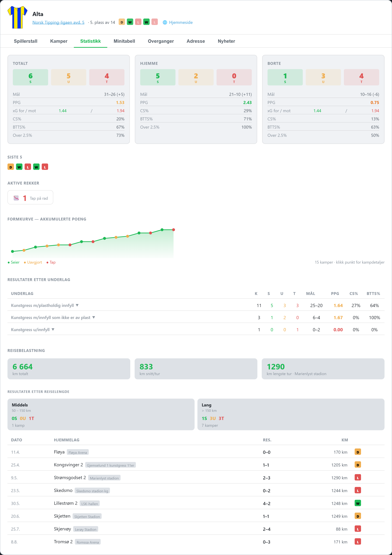This screenshot has height=555, width=392.
Task: Click the LSK-hallen venue tag
Action: tap(89, 504)
